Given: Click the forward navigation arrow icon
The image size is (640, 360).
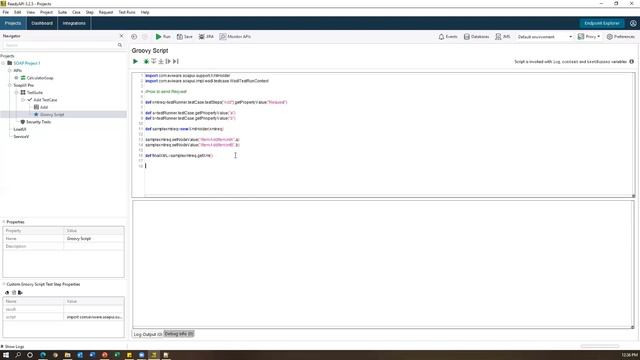Looking at the screenshot, I should click(x=144, y=37).
